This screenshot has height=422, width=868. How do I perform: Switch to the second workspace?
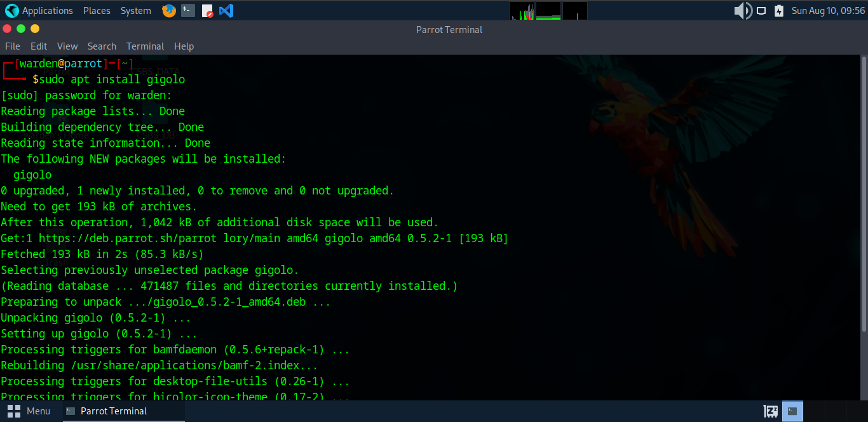pos(814,411)
